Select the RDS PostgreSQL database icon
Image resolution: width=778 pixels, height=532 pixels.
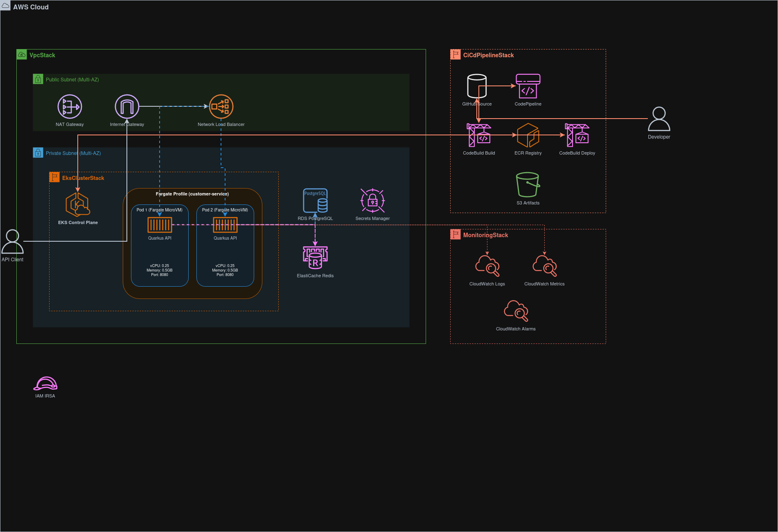tap(315, 200)
